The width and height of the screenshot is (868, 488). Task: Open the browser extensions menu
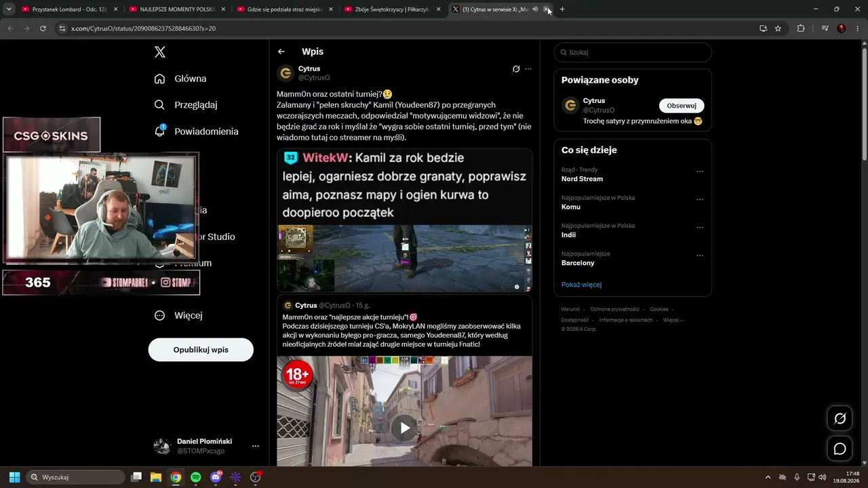801,28
